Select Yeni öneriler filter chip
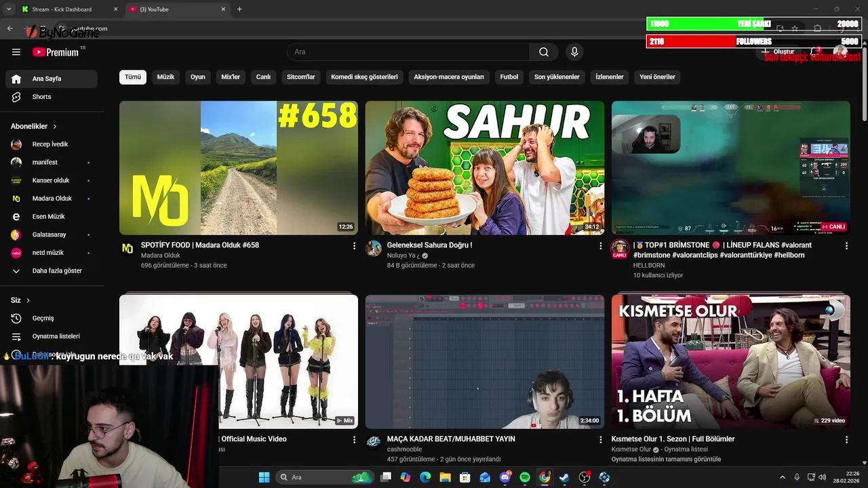The height and width of the screenshot is (488, 868). pyautogui.click(x=657, y=77)
